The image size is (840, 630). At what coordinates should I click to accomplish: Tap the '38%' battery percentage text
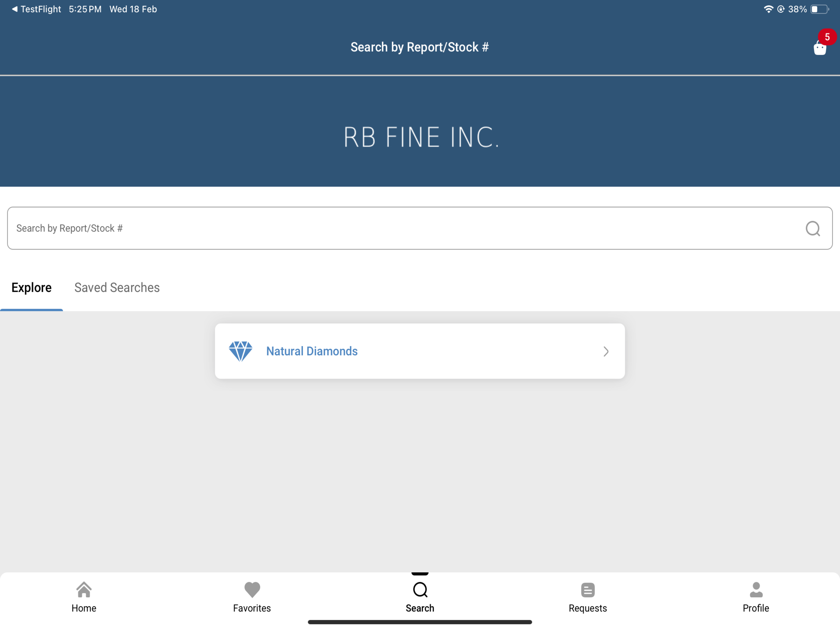797,9
